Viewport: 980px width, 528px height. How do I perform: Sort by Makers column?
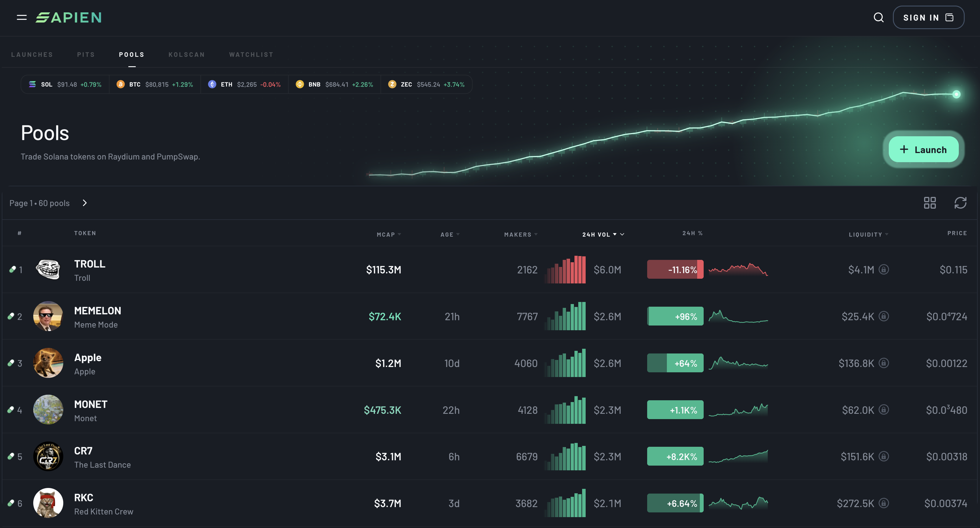pos(521,234)
